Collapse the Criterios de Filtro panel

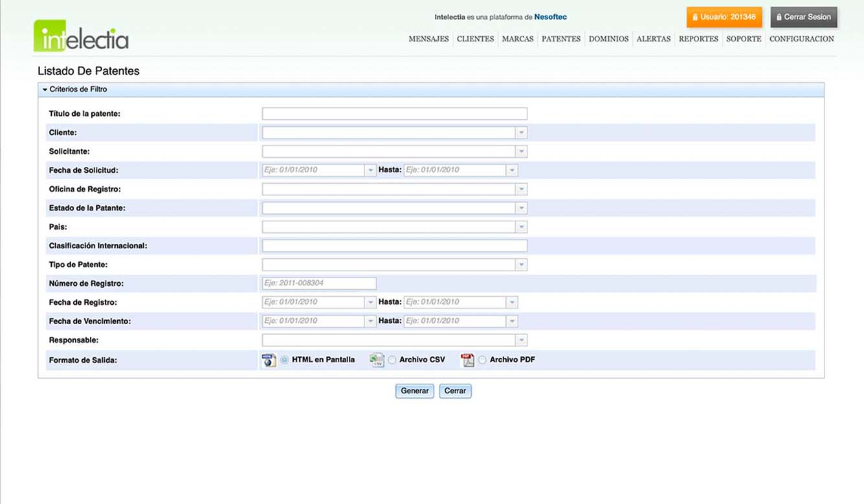coord(45,89)
